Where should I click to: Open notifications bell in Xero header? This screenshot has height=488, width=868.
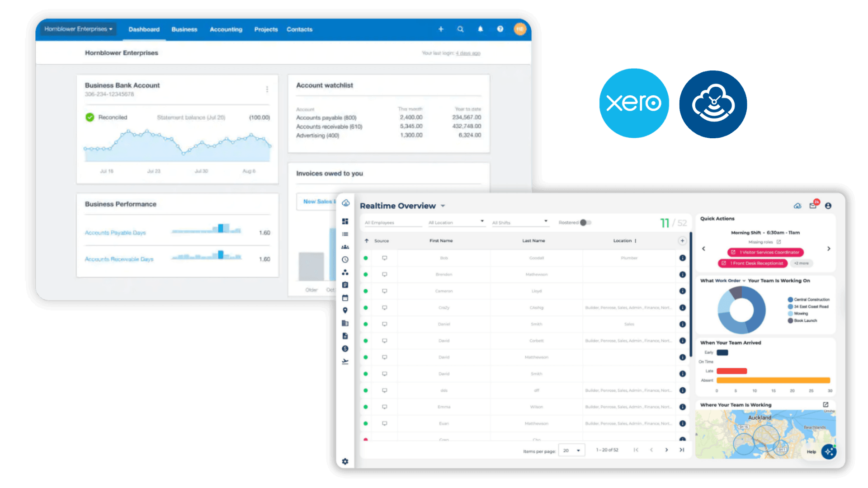pos(480,29)
